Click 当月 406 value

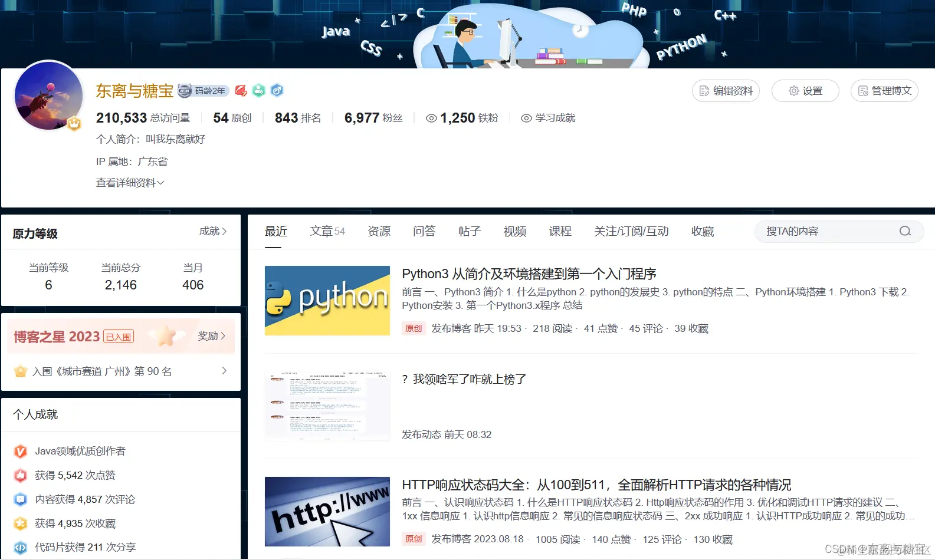click(x=193, y=285)
